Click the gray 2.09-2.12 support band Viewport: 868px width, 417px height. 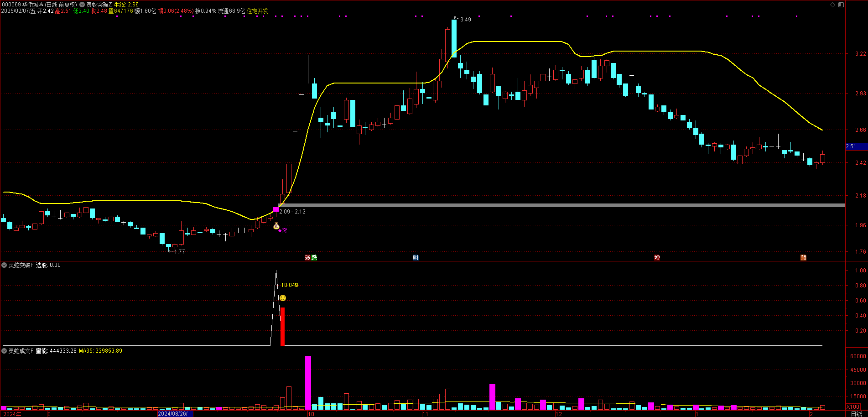coord(561,205)
